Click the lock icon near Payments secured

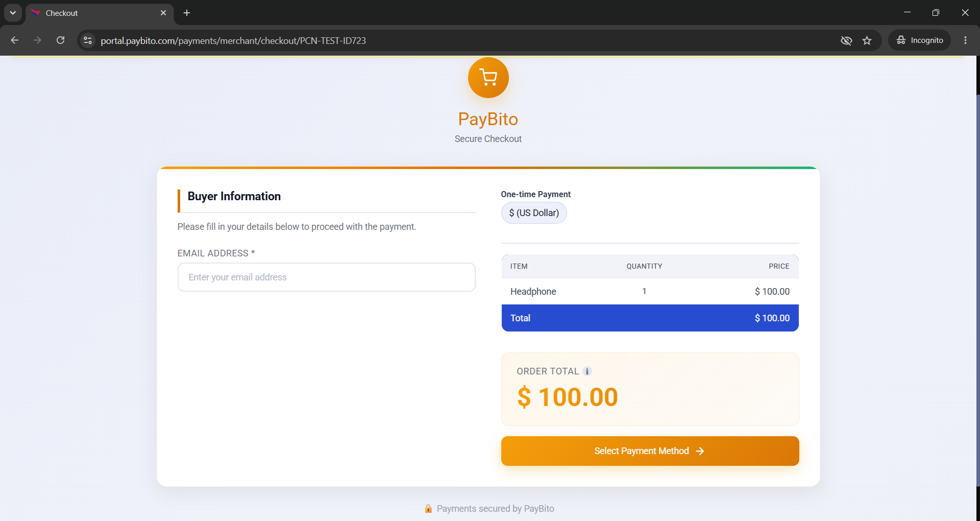(428, 509)
